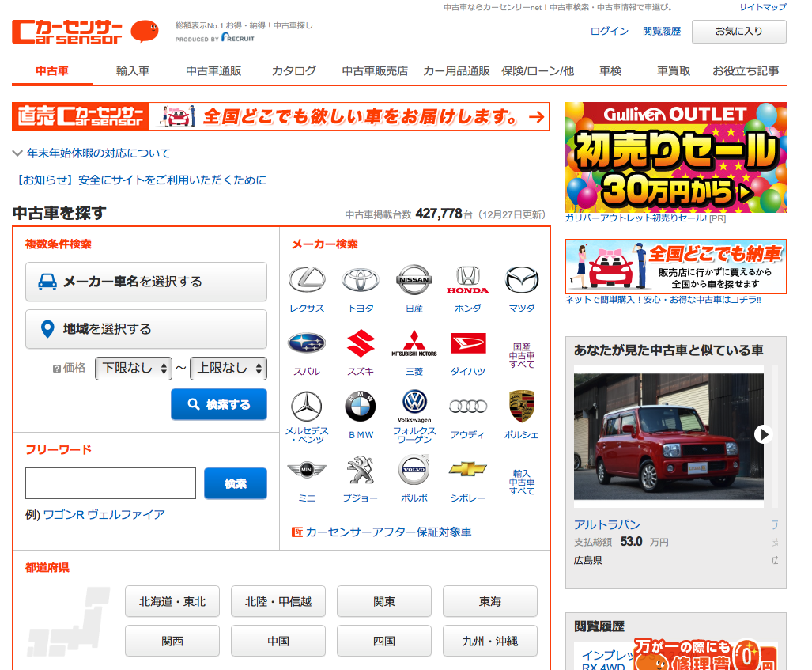The image size is (812, 670).
Task: Choose the 中国 region button
Action: click(278, 641)
